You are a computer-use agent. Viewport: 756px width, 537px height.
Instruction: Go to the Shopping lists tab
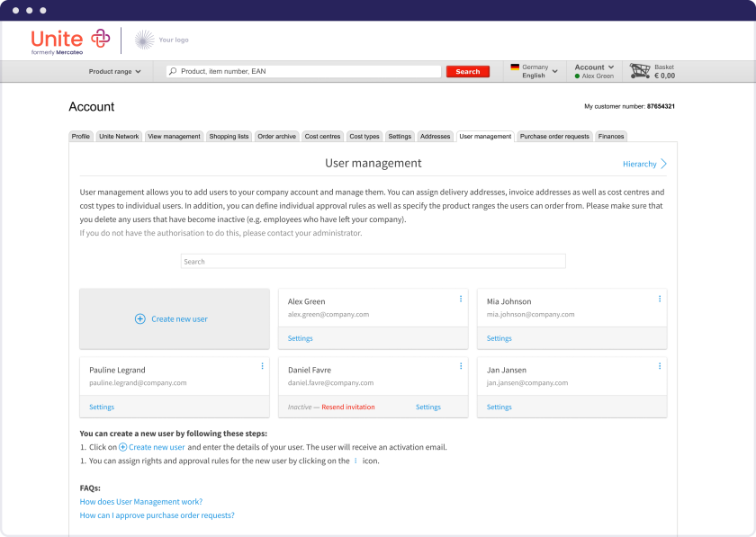click(229, 137)
